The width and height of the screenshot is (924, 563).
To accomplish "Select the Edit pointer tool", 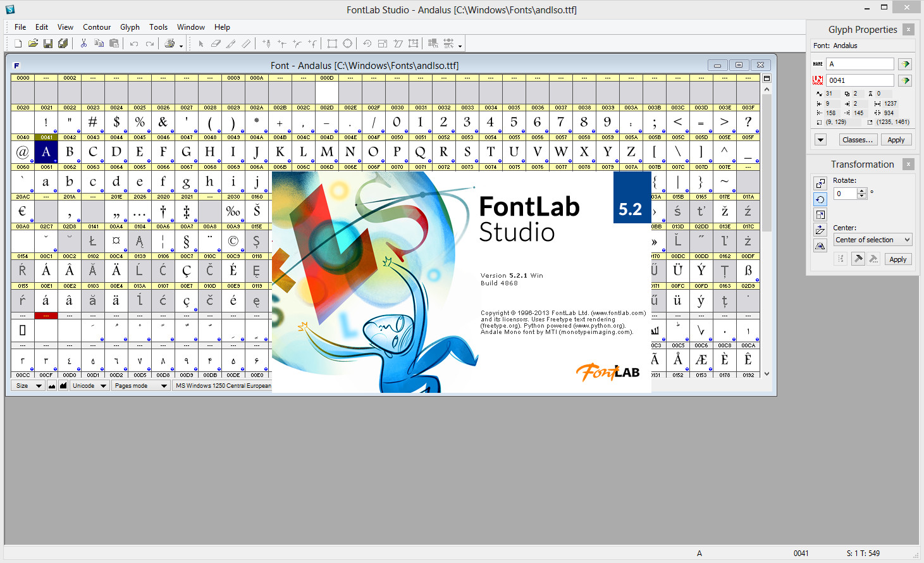I will coord(200,44).
